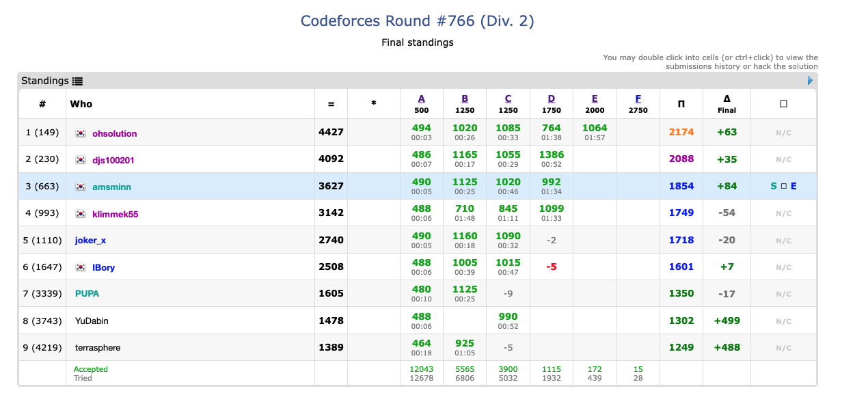This screenshot has height=406, width=868.
Task: Click the flag icon next to djs100201
Action: click(81, 160)
